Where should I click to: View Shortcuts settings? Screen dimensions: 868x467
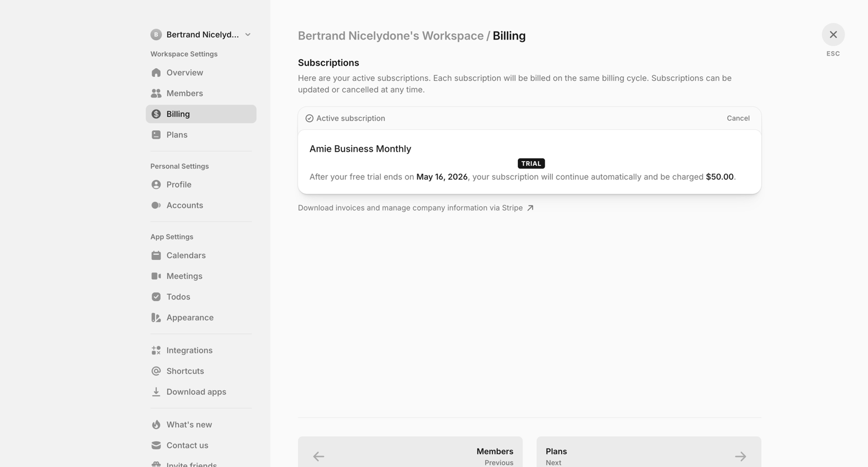[x=201, y=371]
